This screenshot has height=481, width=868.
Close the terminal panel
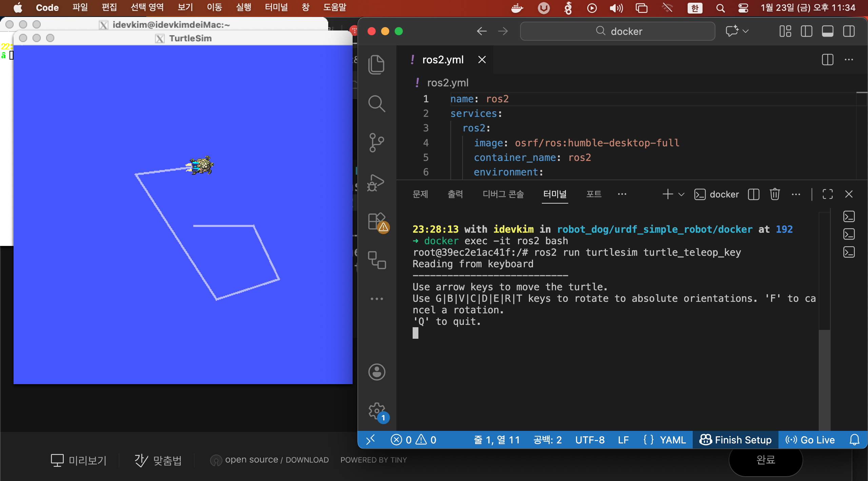tap(849, 194)
